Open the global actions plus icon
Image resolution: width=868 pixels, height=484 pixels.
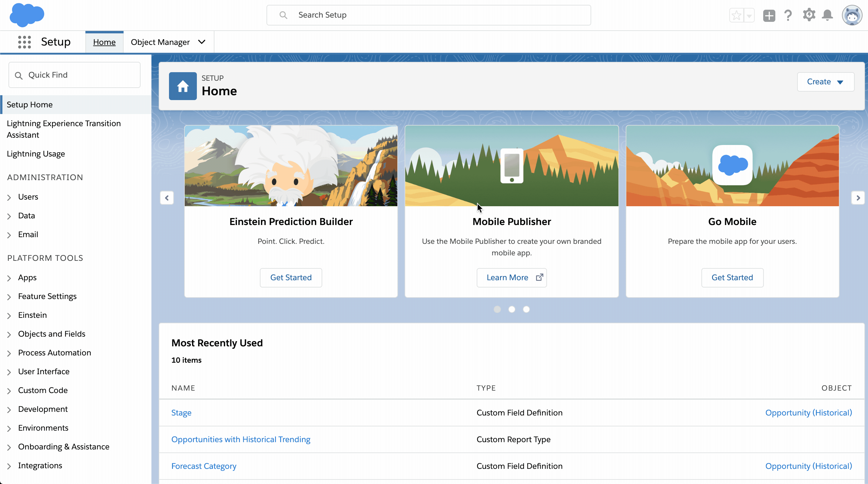[x=769, y=15]
